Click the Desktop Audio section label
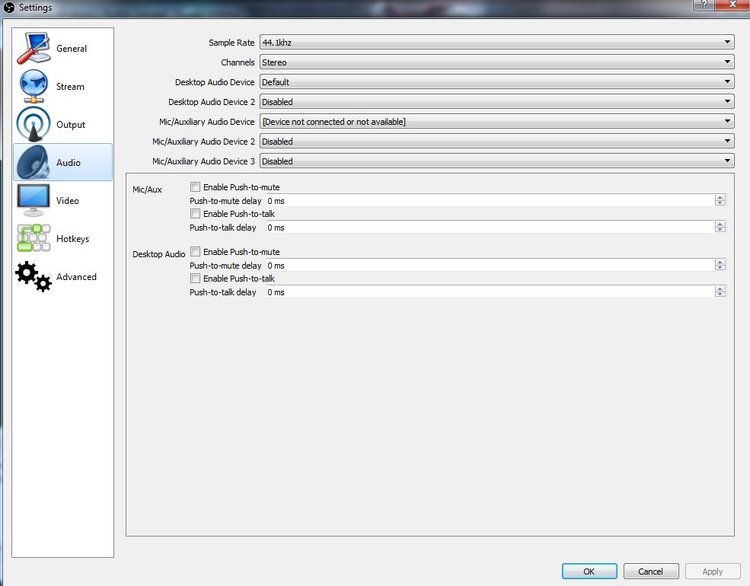This screenshot has width=750, height=586. 159,254
